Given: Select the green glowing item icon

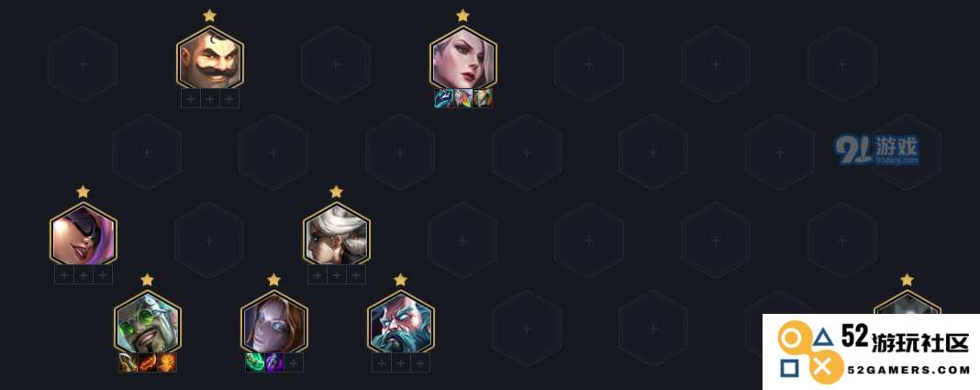Looking at the screenshot, I should tap(254, 362).
